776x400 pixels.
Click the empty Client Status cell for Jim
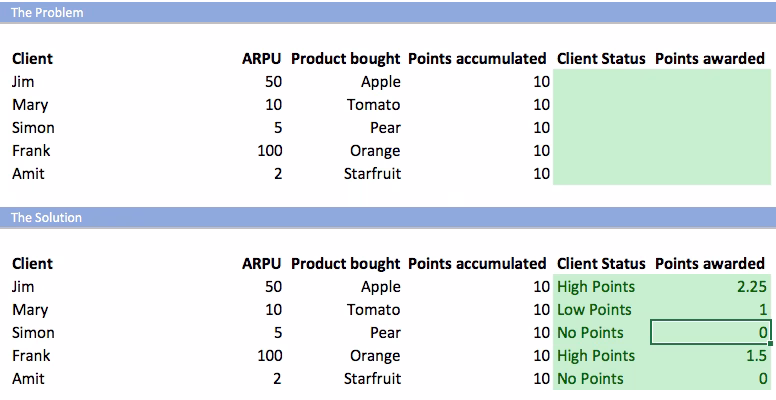pyautogui.click(x=601, y=82)
